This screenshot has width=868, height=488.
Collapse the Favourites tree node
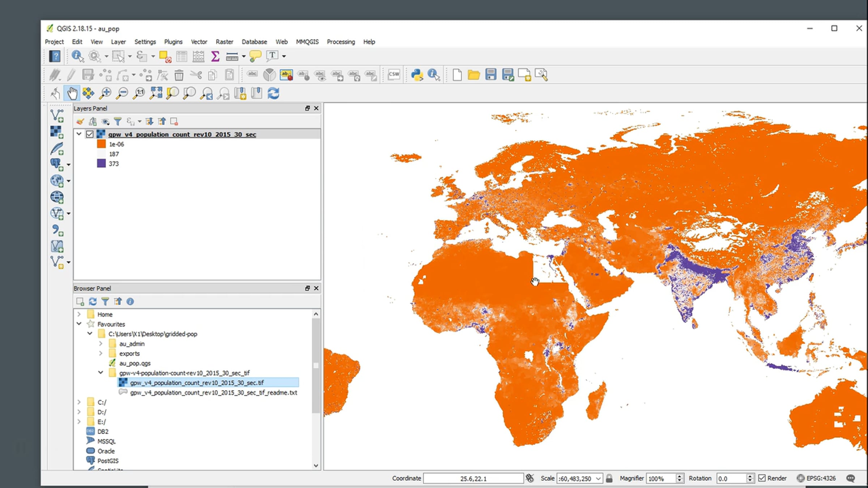79,324
